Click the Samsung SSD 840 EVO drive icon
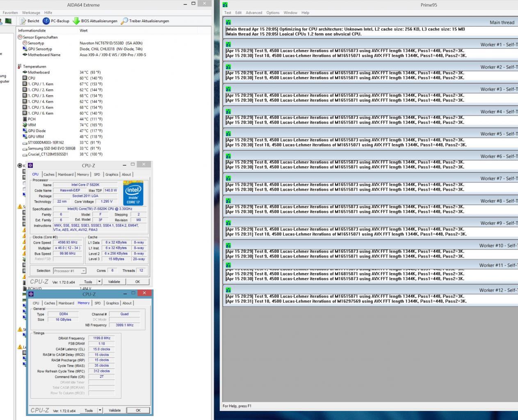This screenshot has height=420, width=518. [25, 148]
